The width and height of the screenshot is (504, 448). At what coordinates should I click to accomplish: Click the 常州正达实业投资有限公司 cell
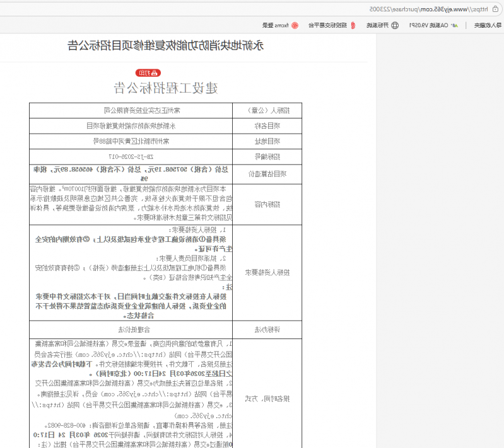pos(131,110)
